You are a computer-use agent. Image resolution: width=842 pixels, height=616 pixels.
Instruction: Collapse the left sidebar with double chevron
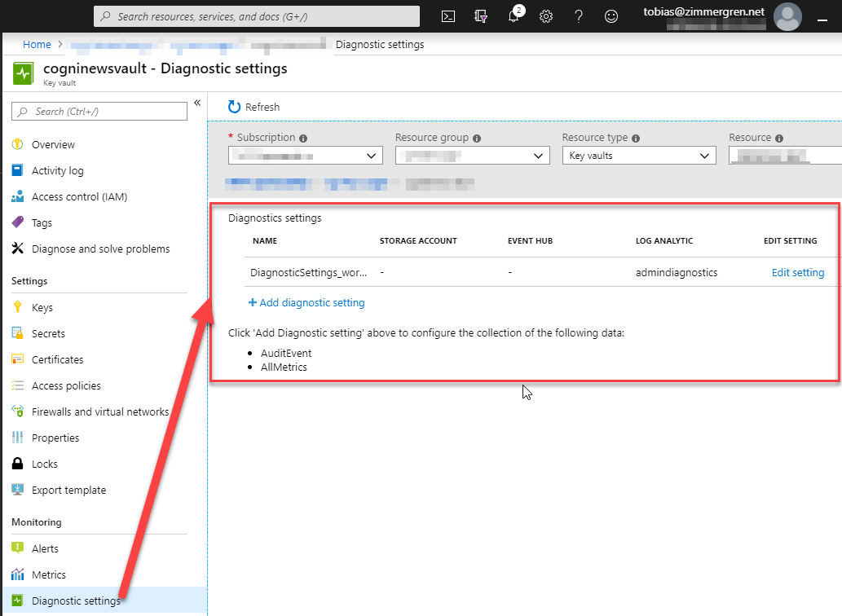[197, 103]
